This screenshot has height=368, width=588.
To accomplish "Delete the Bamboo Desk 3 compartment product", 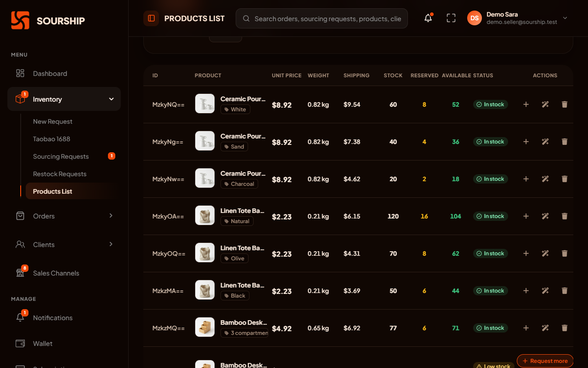I will pos(565,328).
